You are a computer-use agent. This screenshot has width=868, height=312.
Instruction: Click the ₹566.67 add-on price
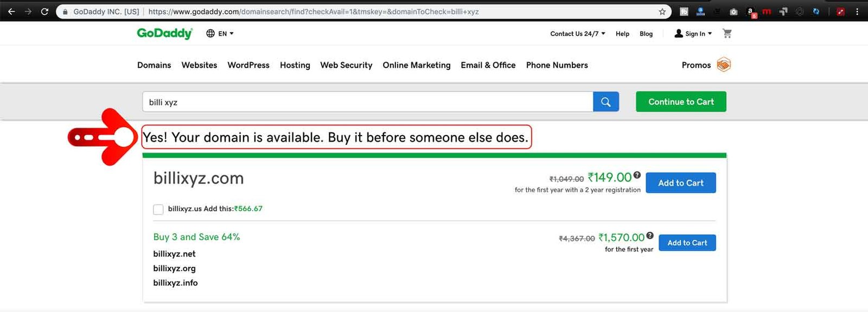click(x=248, y=208)
